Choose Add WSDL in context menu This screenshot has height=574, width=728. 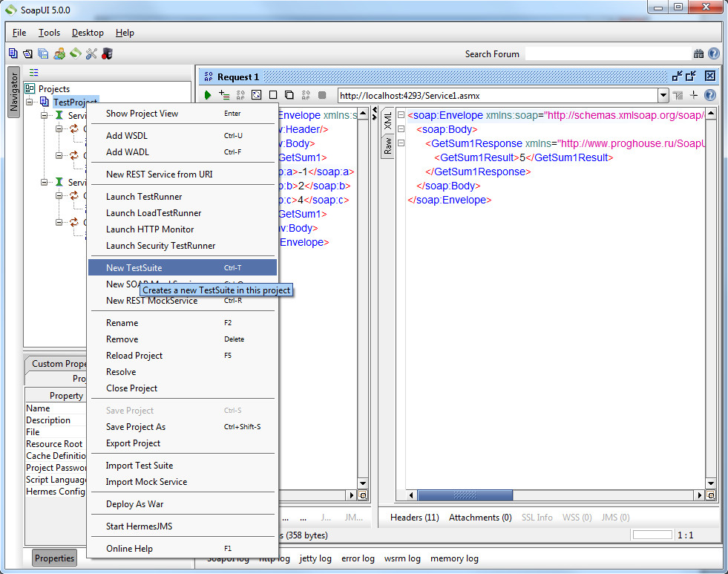[183, 136]
